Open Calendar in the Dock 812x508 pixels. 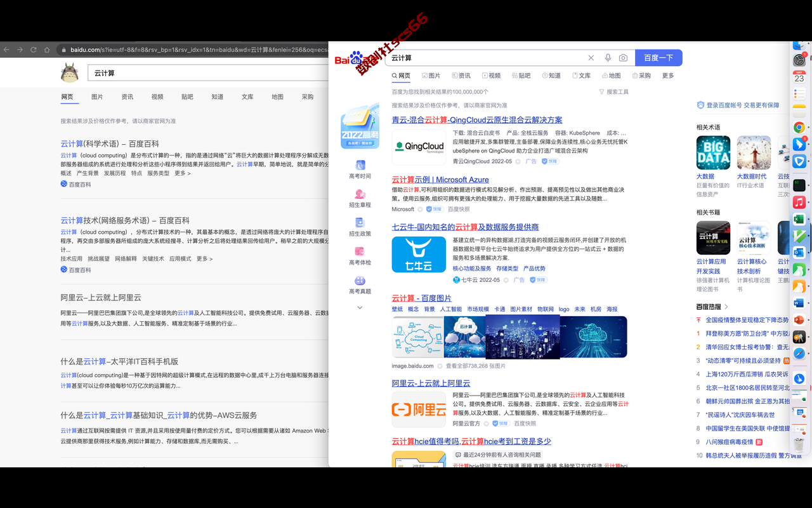(799, 77)
